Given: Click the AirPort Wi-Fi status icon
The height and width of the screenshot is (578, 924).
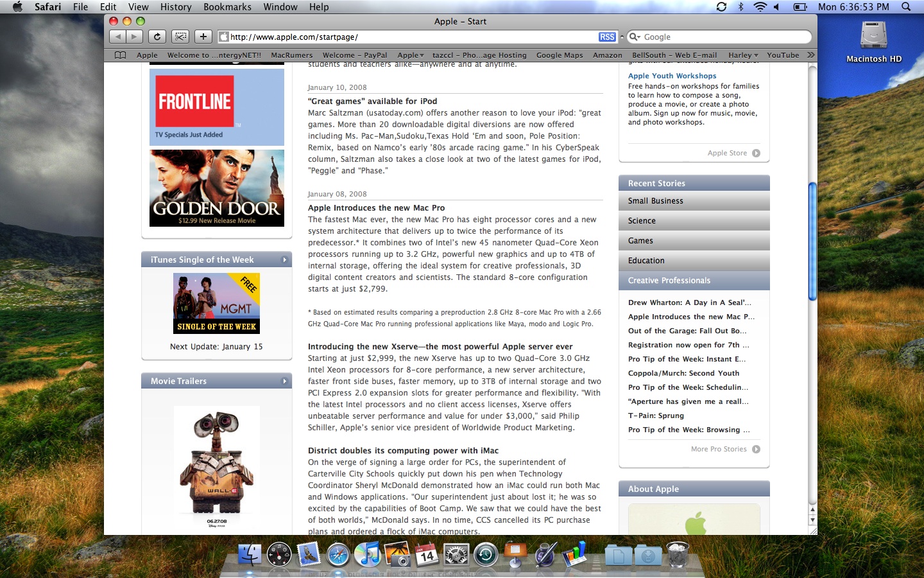Looking at the screenshot, I should [760, 6].
